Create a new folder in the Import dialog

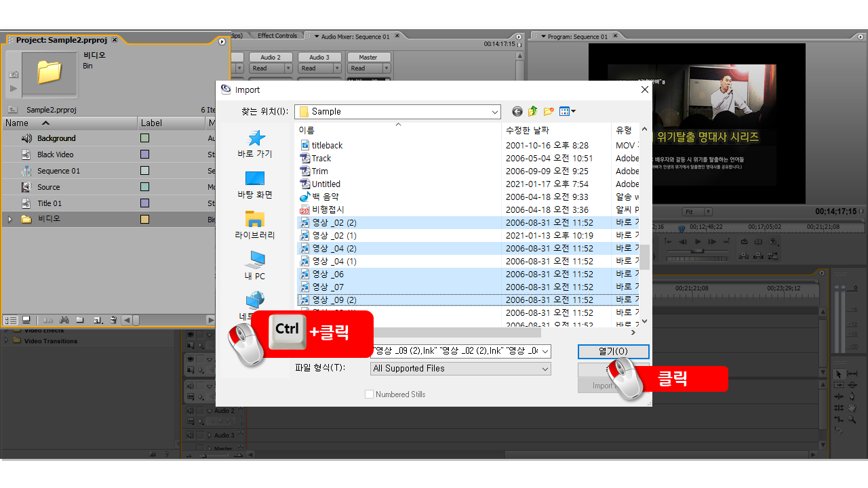point(549,111)
